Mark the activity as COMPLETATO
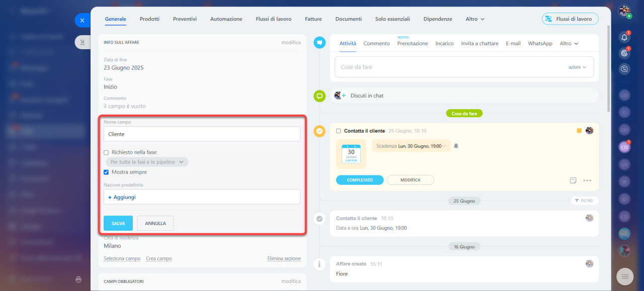 click(360, 180)
